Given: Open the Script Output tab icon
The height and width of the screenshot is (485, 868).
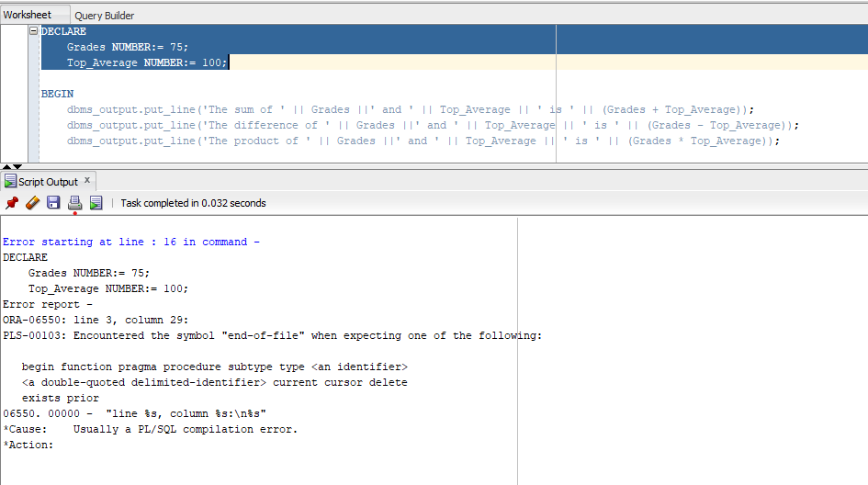Looking at the screenshot, I should (x=10, y=181).
